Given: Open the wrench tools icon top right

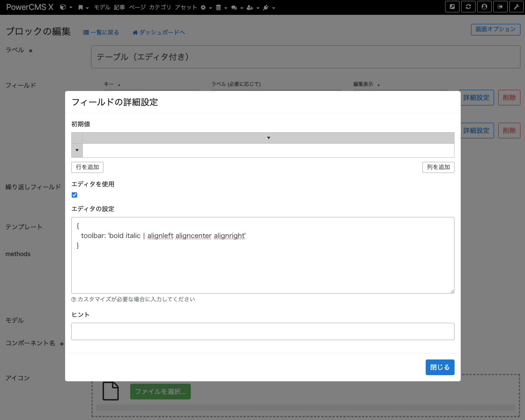Looking at the screenshot, I should [x=516, y=7].
